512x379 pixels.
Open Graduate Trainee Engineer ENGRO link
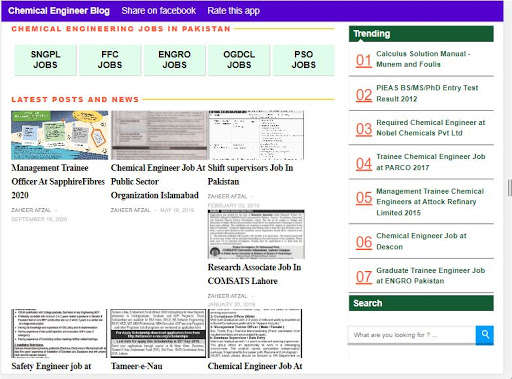(x=431, y=276)
